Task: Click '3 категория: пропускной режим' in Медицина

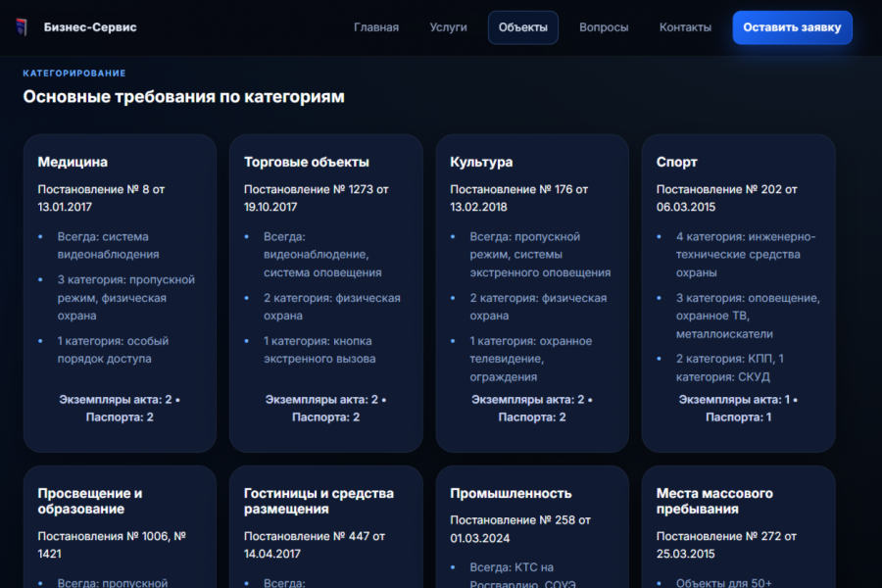Action: pos(126,298)
